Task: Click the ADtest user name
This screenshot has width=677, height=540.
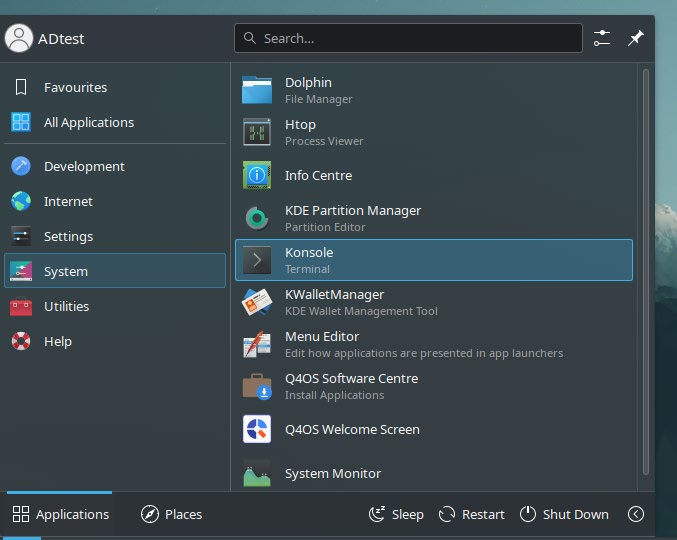Action: pyautogui.click(x=61, y=39)
